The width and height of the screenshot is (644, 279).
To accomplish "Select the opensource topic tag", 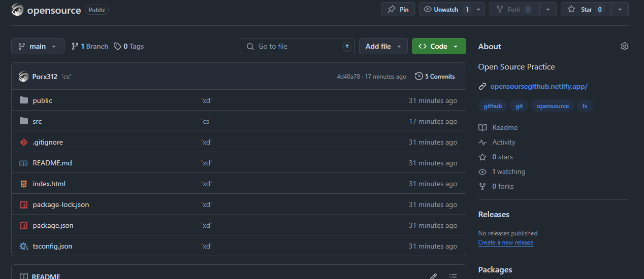I will pyautogui.click(x=553, y=106).
